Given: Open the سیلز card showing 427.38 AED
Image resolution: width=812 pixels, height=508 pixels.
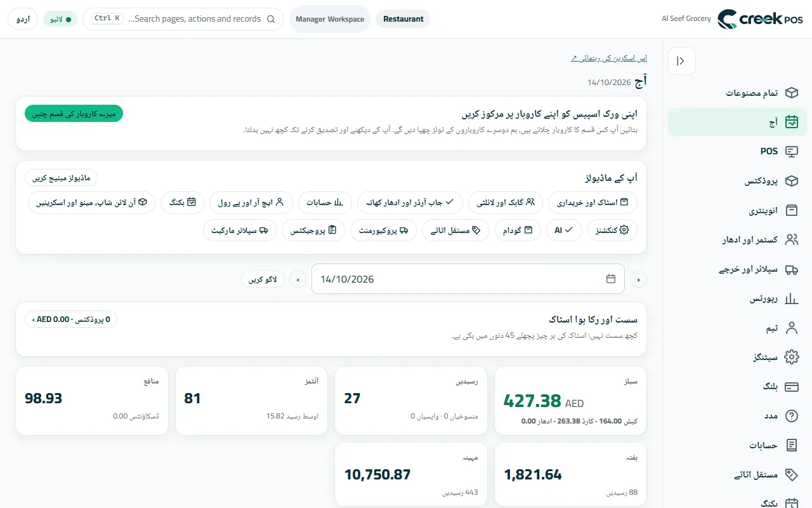Looking at the screenshot, I should coord(571,401).
